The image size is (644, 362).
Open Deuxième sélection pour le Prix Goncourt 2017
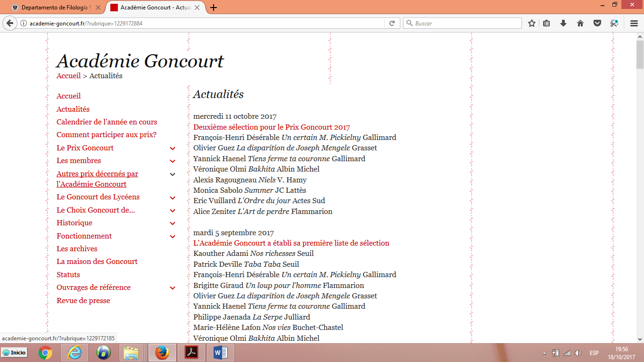[272, 127]
